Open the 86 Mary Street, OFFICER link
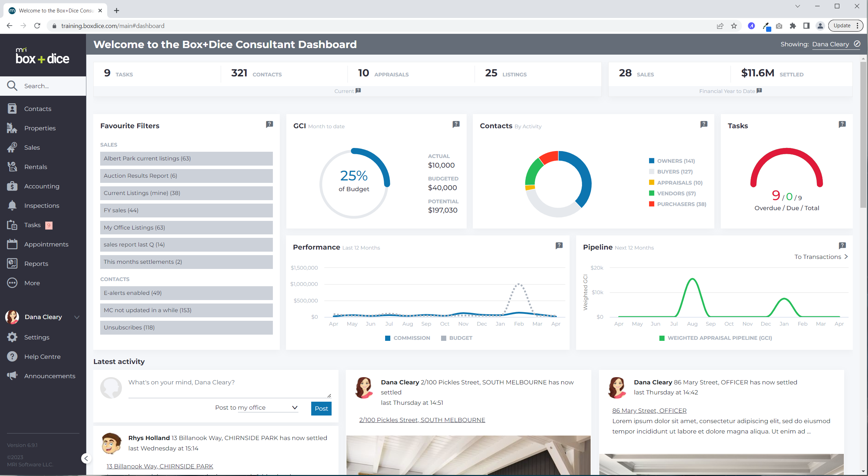868x476 pixels. tap(649, 411)
